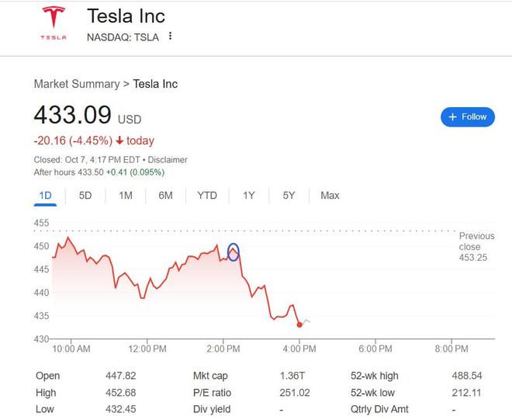Image resolution: width=512 pixels, height=420 pixels.
Task: Show the 6M price chart
Action: 165,196
